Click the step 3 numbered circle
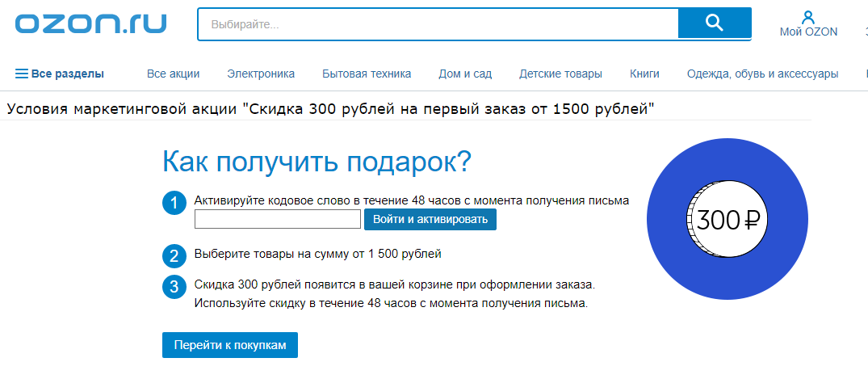This screenshot has width=868, height=379. tap(174, 286)
